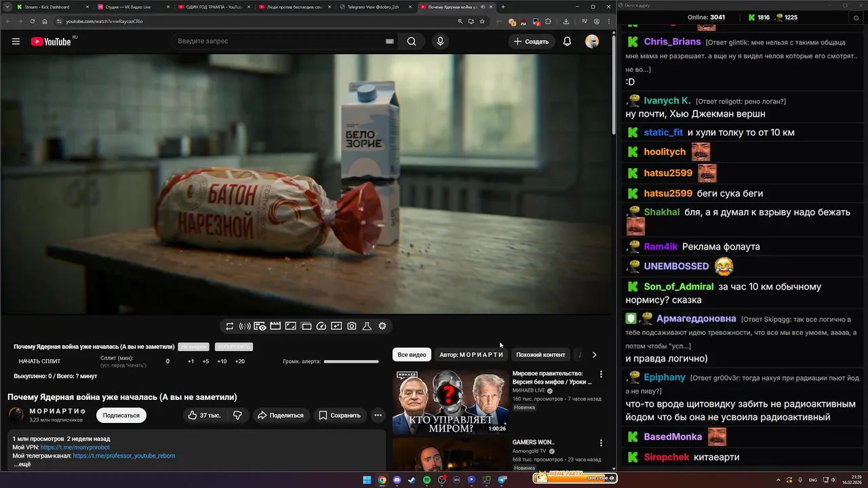Image resolution: width=868 pixels, height=488 pixels.
Task: Select the Автор: МОРИАРТИ filter chip
Action: (471, 354)
